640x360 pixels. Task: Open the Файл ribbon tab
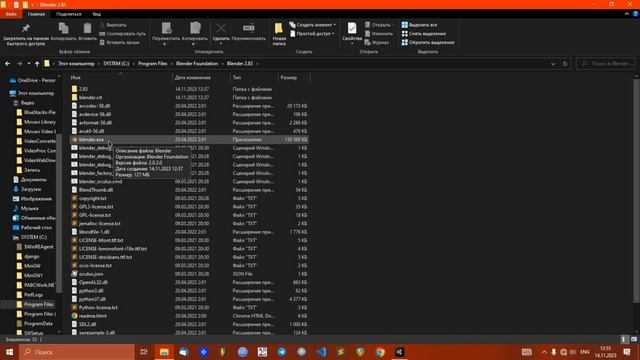pos(11,14)
